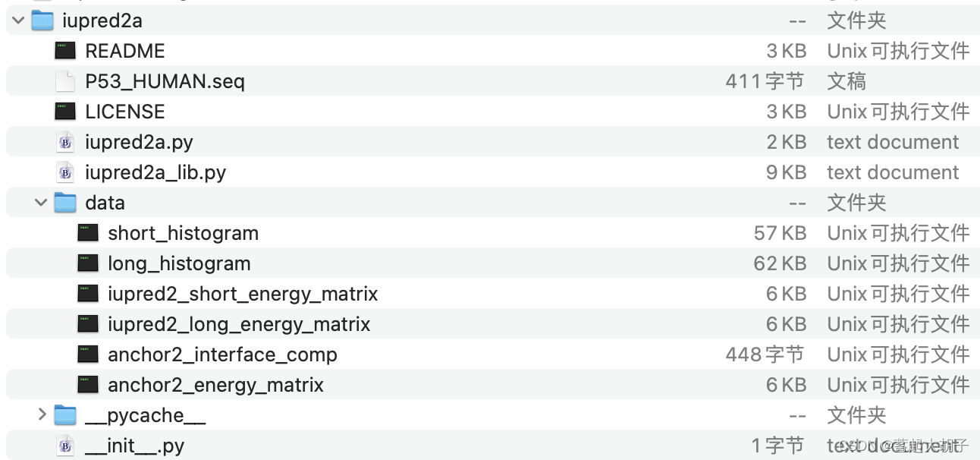
Task: Click the Python icon beside iupred2a_lib.py
Action: pos(64,172)
